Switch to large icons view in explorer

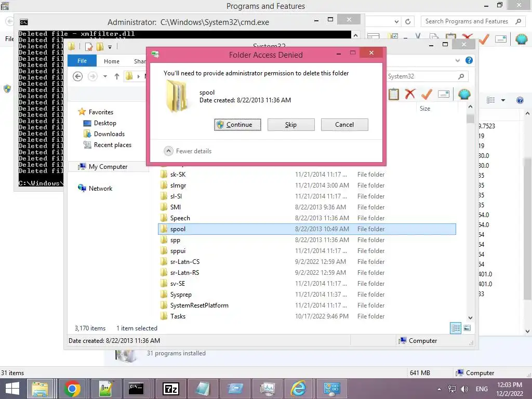coord(467,328)
